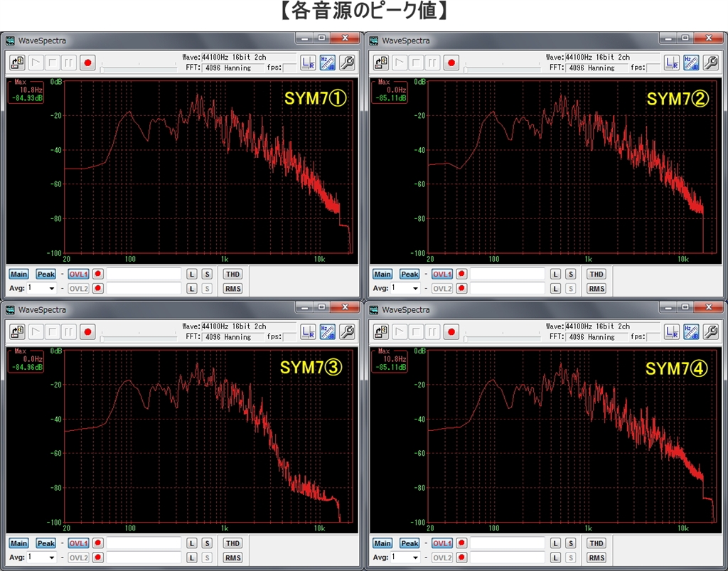
Task: Click record button in SYM7③ toolbar
Action: point(87,332)
